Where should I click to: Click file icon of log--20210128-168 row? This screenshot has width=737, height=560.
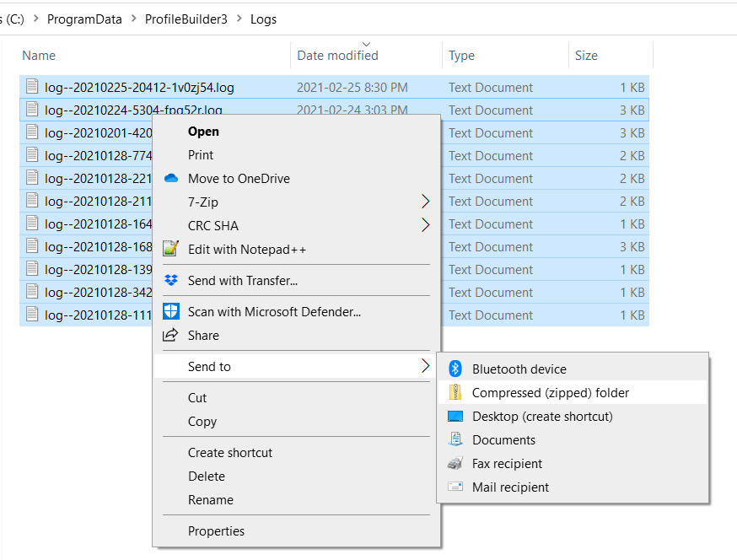[32, 246]
